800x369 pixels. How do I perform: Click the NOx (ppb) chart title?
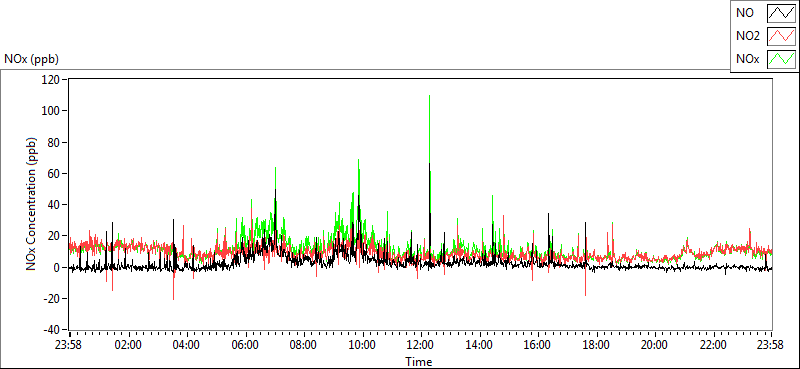point(31,59)
